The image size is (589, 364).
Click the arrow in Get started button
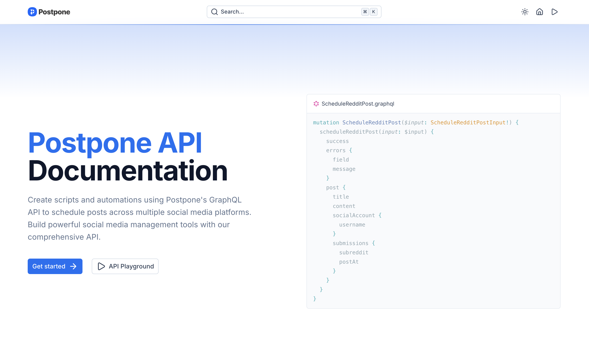click(x=73, y=266)
